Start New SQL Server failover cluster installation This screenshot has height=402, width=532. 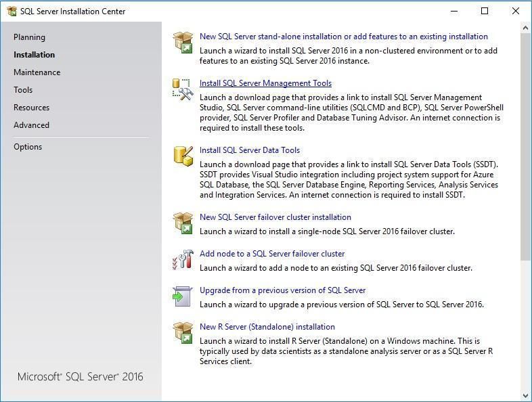point(275,217)
